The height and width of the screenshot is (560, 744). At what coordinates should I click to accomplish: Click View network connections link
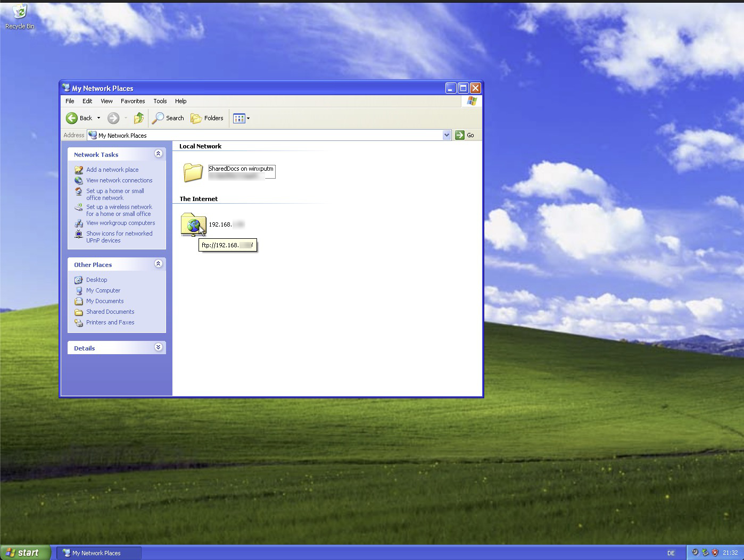pyautogui.click(x=119, y=180)
